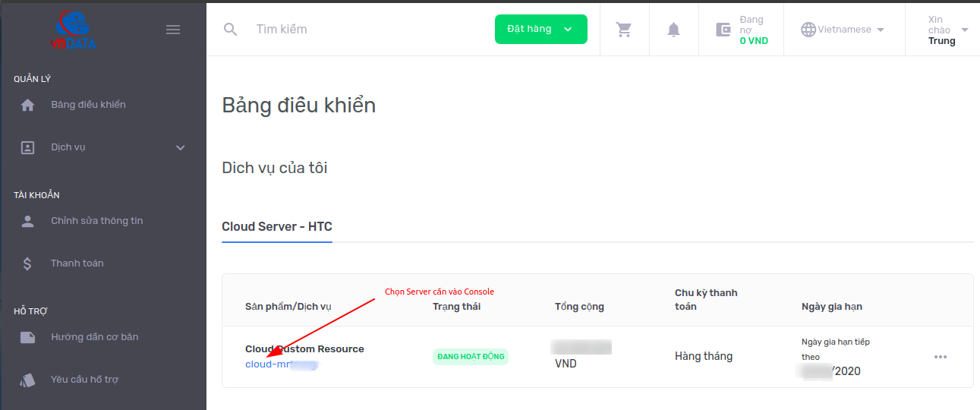Click the home icon for Bảng điều khiển
The height and width of the screenshot is (410, 980).
[28, 106]
